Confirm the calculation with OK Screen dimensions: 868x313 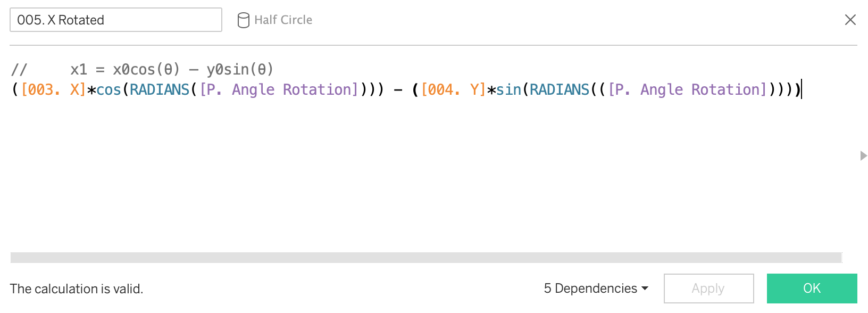point(812,289)
